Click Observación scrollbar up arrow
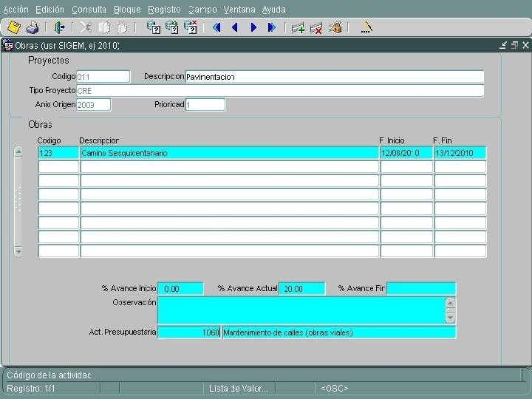Image resolution: width=532 pixels, height=399 pixels. 450,302
